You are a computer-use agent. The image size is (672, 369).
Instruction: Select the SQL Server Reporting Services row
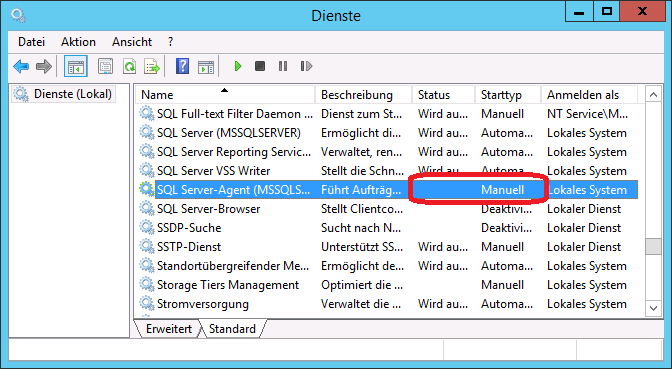point(234,152)
